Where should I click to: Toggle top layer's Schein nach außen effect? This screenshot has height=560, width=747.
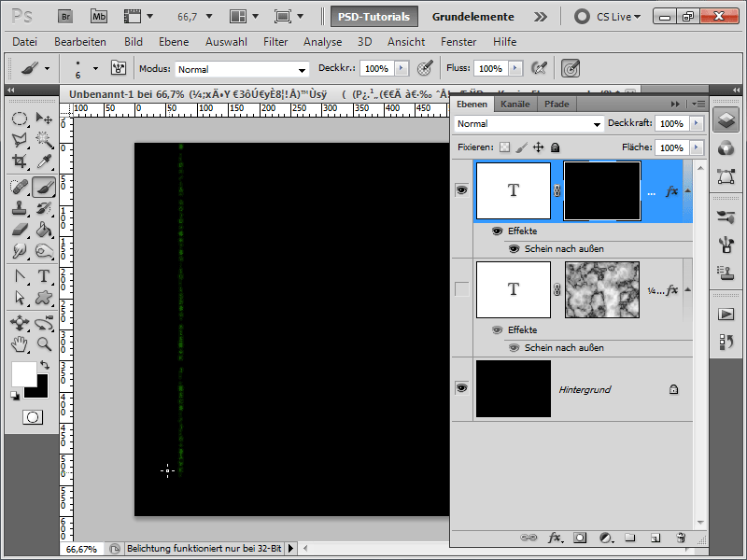point(514,249)
